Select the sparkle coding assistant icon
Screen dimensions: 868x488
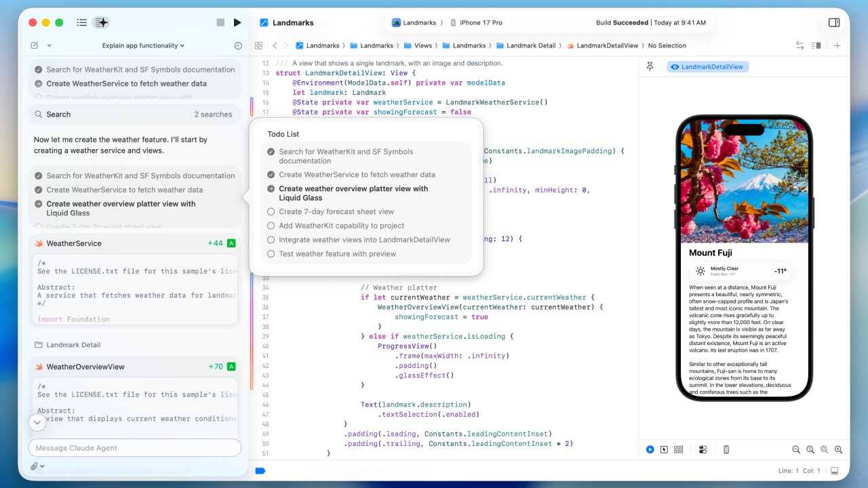102,22
